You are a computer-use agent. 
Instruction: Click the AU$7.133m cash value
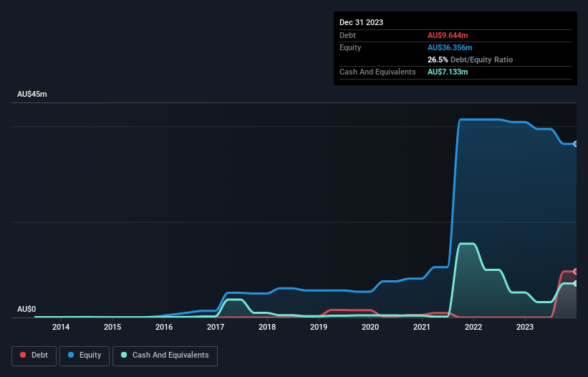click(448, 72)
